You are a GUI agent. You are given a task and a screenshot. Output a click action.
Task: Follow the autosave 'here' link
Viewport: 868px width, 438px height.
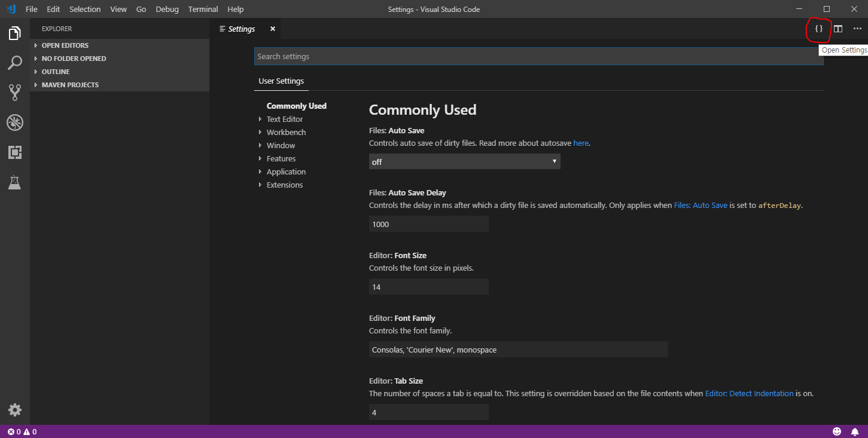pyautogui.click(x=581, y=143)
